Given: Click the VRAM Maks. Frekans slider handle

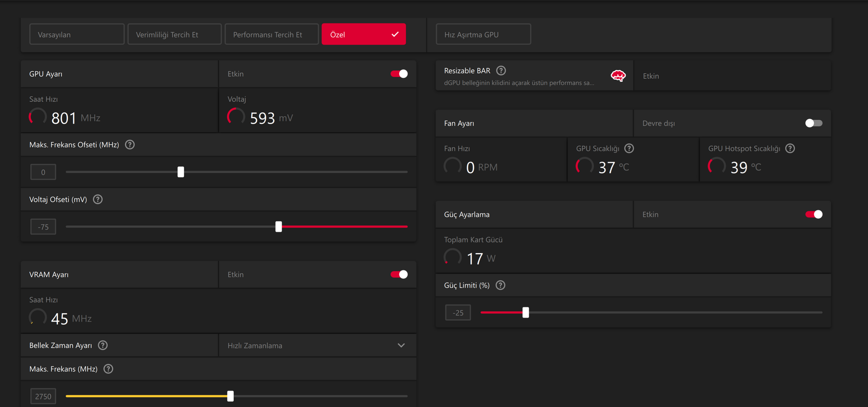Looking at the screenshot, I should (231, 396).
